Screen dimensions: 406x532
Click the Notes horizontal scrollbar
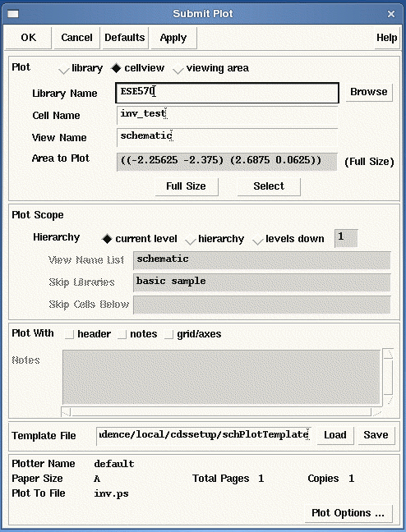pos(221,412)
